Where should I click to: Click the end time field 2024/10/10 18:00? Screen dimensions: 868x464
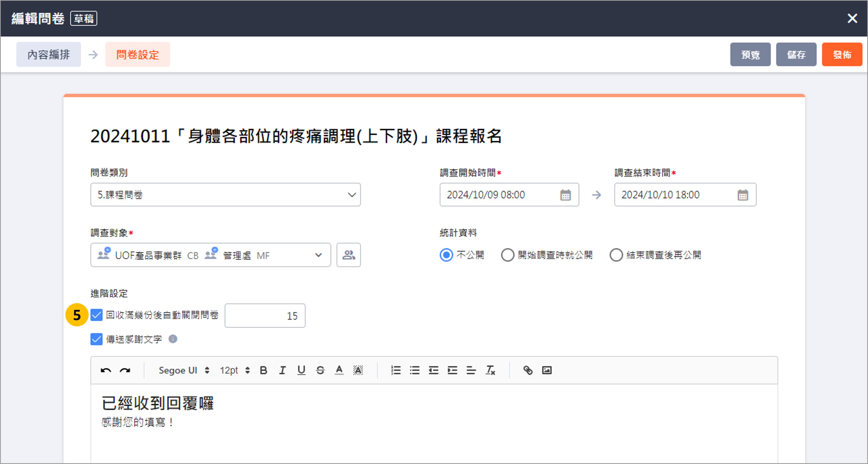tap(685, 195)
